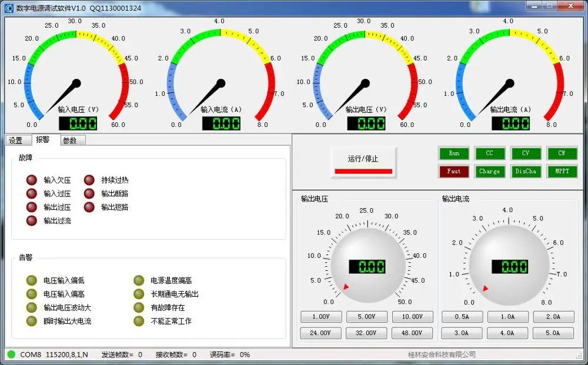The width and height of the screenshot is (588, 365).
Task: Apply the 3.0A current preset
Action: (x=462, y=333)
